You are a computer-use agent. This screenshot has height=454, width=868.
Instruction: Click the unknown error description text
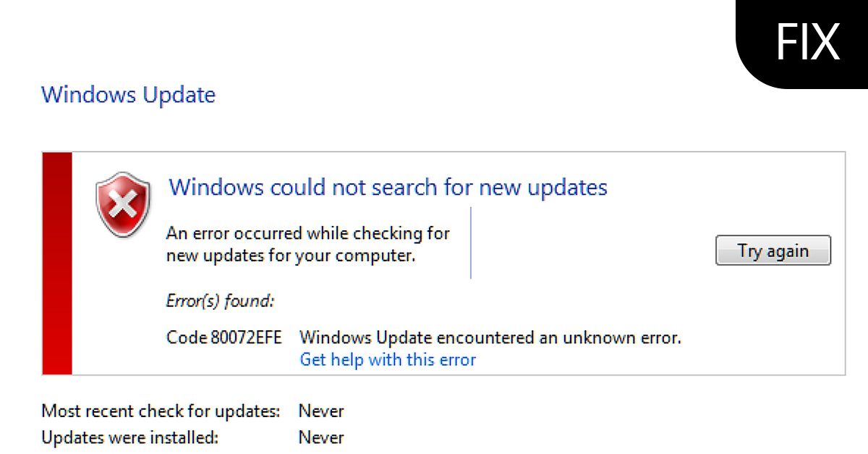coord(492,337)
